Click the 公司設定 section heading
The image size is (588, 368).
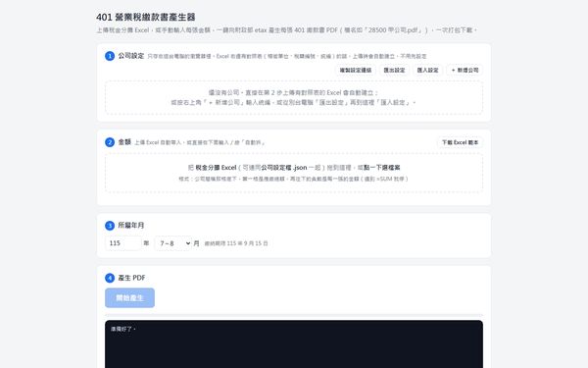(131, 56)
